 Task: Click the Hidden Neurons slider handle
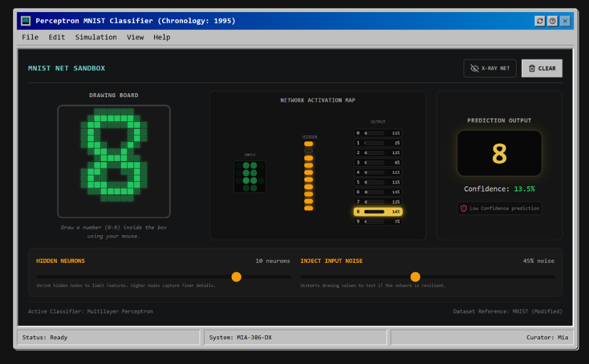pyautogui.click(x=236, y=277)
